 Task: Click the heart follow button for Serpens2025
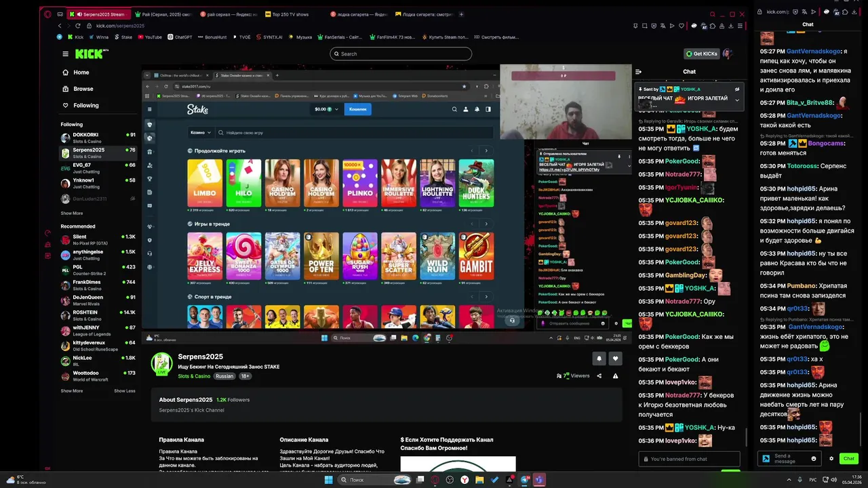pyautogui.click(x=615, y=359)
